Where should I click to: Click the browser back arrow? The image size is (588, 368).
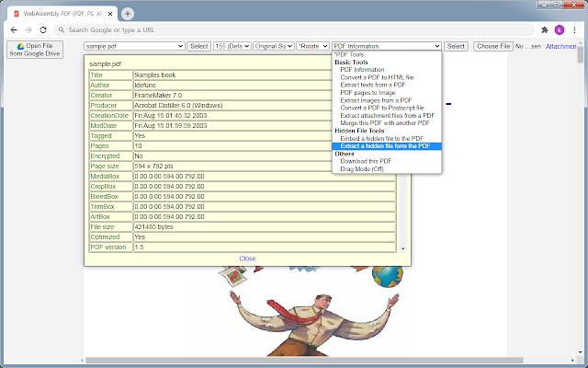click(13, 29)
